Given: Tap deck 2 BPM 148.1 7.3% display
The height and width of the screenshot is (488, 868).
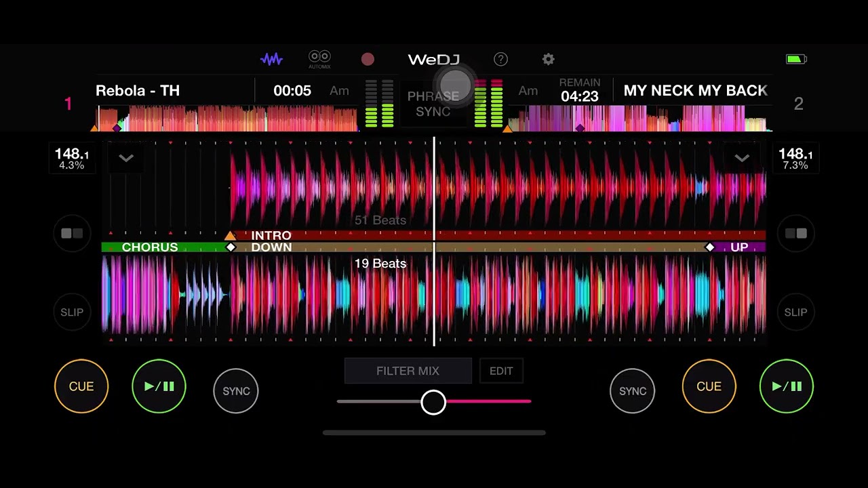Looking at the screenshot, I should (x=795, y=159).
